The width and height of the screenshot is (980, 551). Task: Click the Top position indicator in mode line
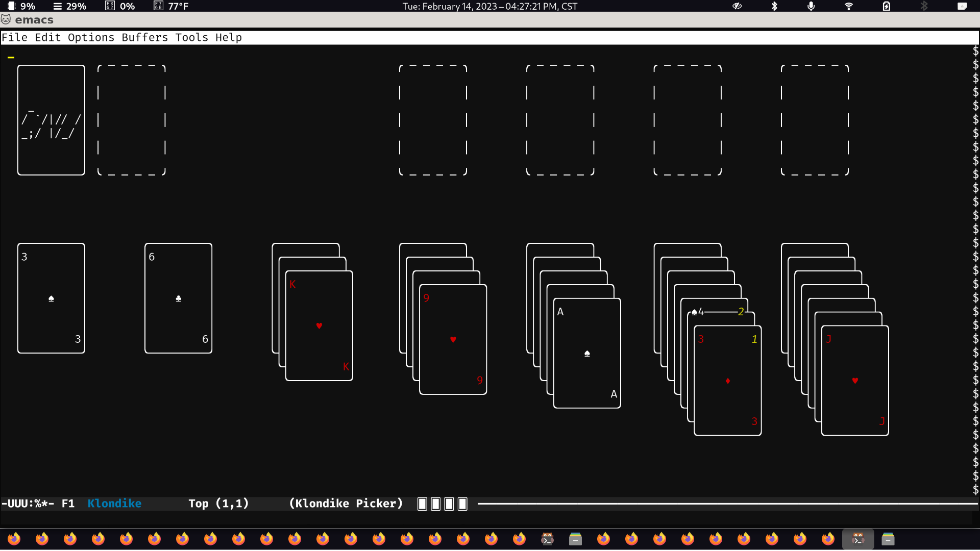coord(199,504)
